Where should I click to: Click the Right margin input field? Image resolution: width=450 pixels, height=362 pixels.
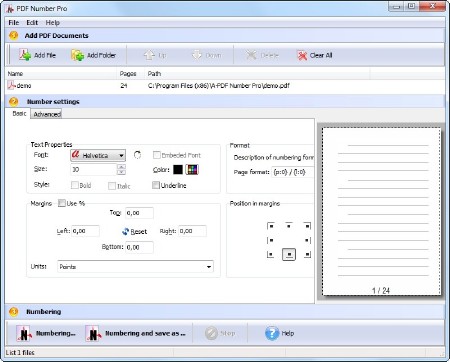click(x=192, y=231)
